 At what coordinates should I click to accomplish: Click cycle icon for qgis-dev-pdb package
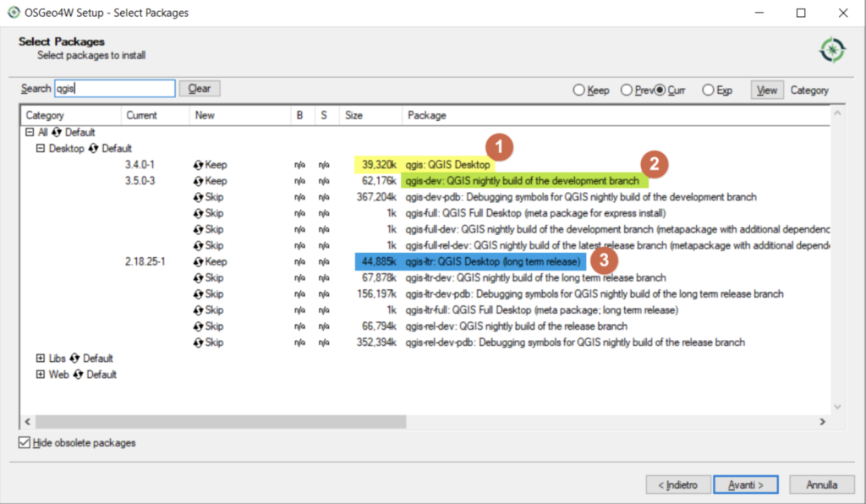(x=198, y=197)
